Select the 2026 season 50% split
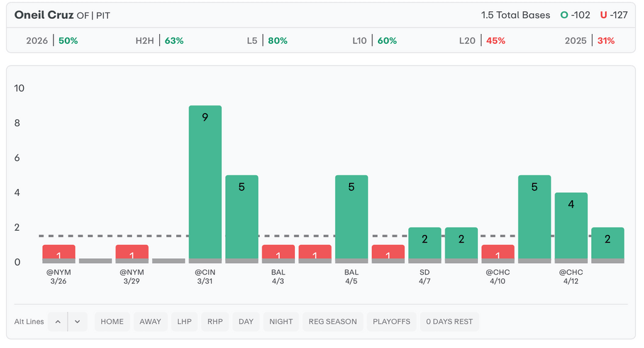644x348 pixels. pos(52,41)
